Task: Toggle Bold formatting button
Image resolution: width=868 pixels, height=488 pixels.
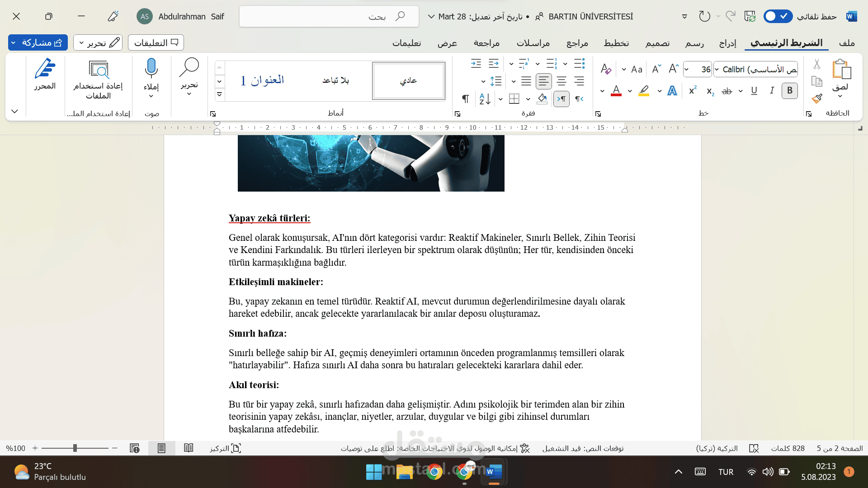Action: (x=789, y=90)
